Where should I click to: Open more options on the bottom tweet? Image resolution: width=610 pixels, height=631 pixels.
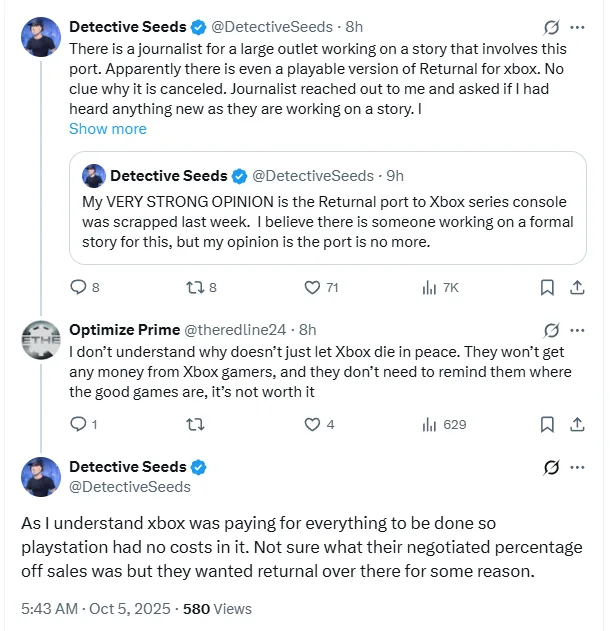pos(577,467)
